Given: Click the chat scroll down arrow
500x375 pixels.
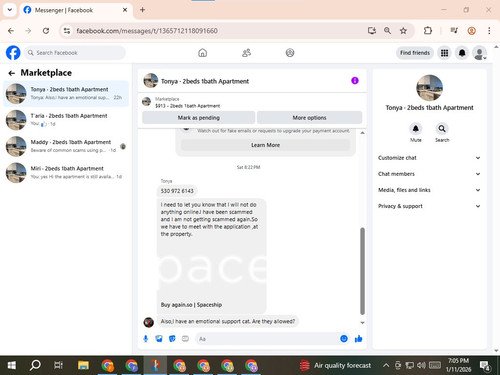Looking at the screenshot, I should [362, 323].
